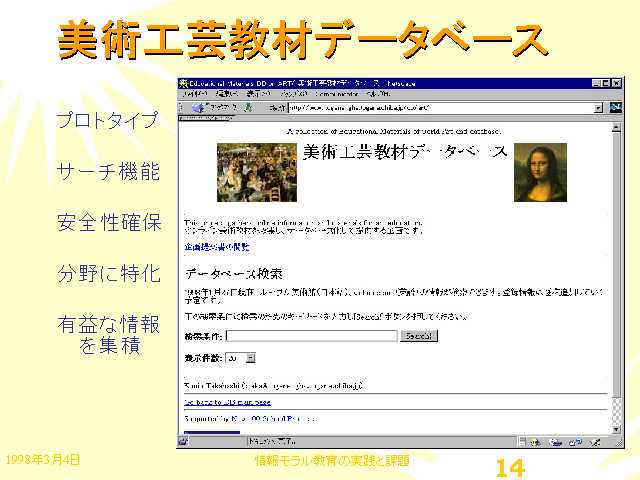
Task: Minimize the Netscape window
Action: coord(597,84)
